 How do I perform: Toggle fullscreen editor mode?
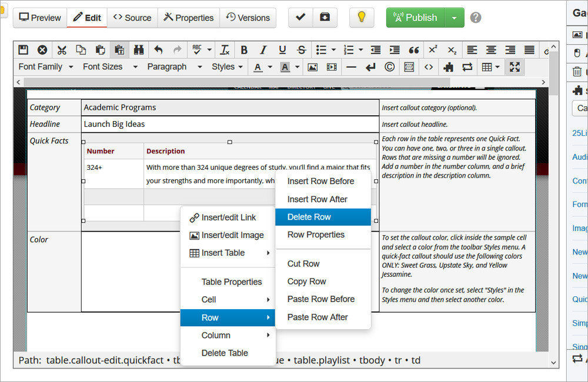tap(514, 67)
